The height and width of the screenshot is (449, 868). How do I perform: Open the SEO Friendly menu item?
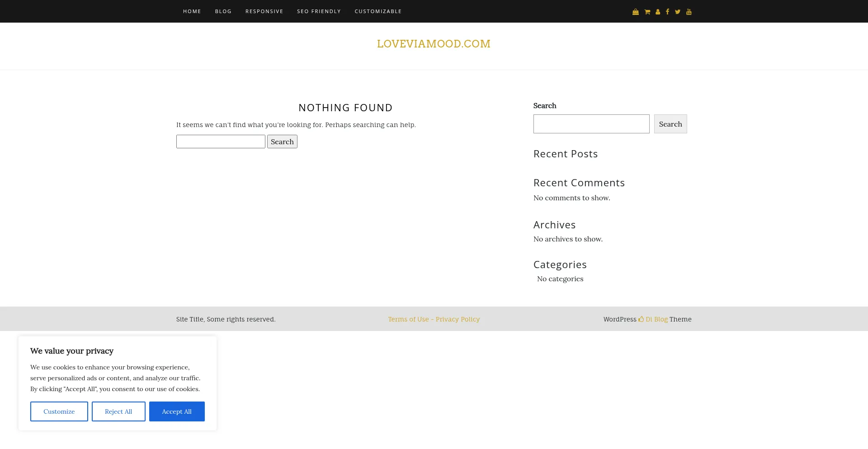[319, 11]
